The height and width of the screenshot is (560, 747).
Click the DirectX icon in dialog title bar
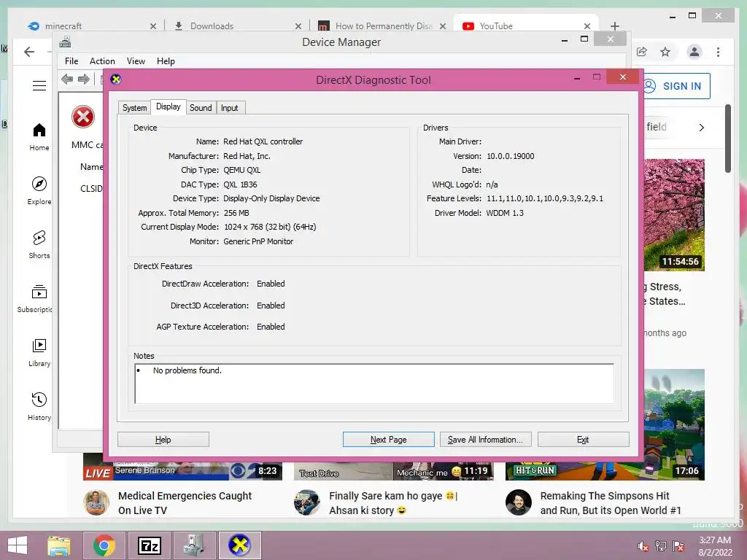click(116, 79)
